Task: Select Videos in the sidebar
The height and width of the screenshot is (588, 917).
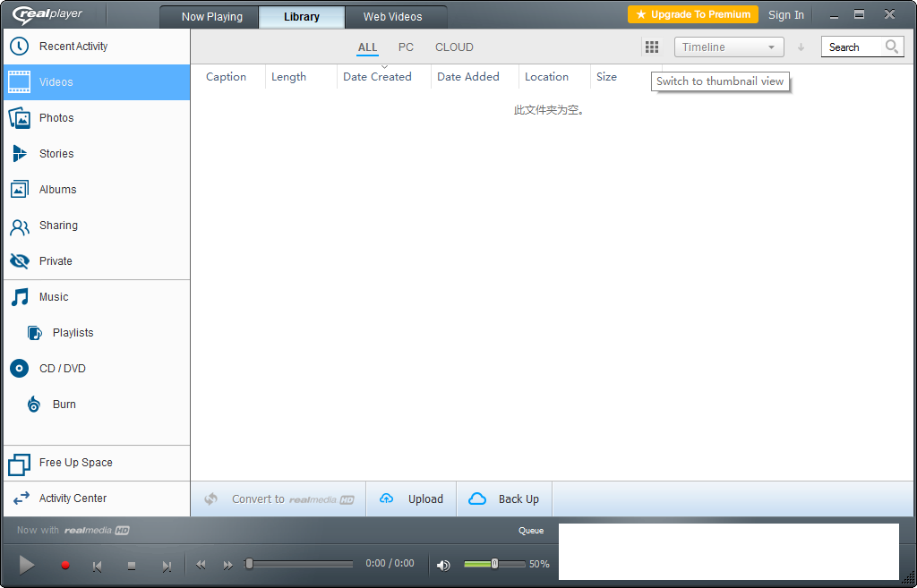Action: tap(97, 81)
